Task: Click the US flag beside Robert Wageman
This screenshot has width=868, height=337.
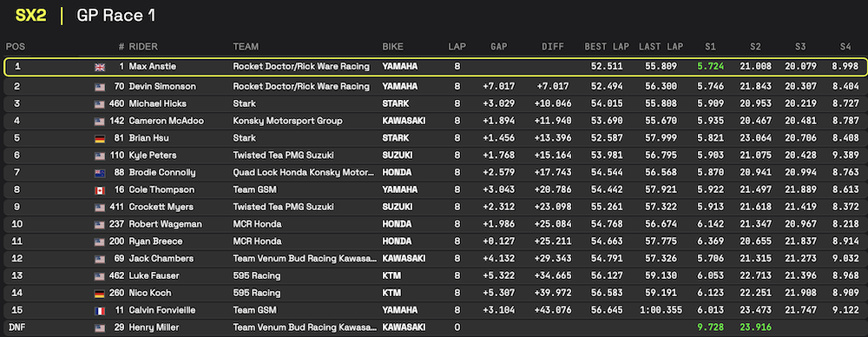Action: point(100,224)
